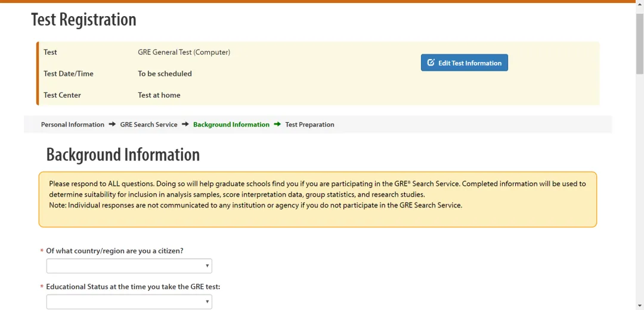Click the caret arrow of the citizenship select box
Viewport: 644px width, 310px height.
click(207, 266)
